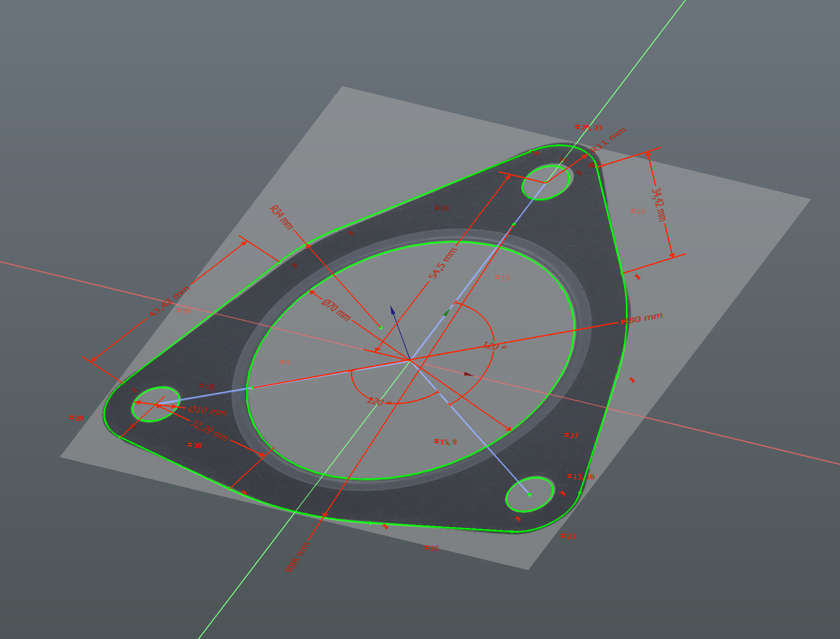Select the R80 mm radius dimension
840x639 pixels.
(x=644, y=318)
